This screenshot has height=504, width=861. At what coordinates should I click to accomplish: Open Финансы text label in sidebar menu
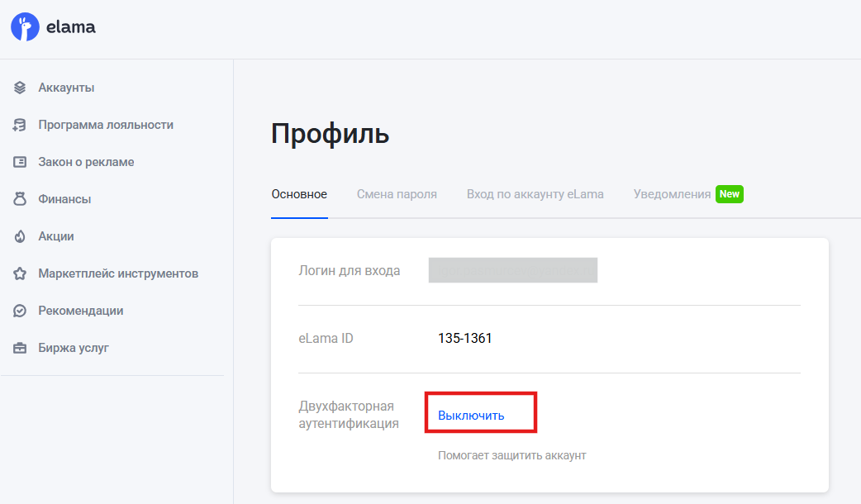64,199
